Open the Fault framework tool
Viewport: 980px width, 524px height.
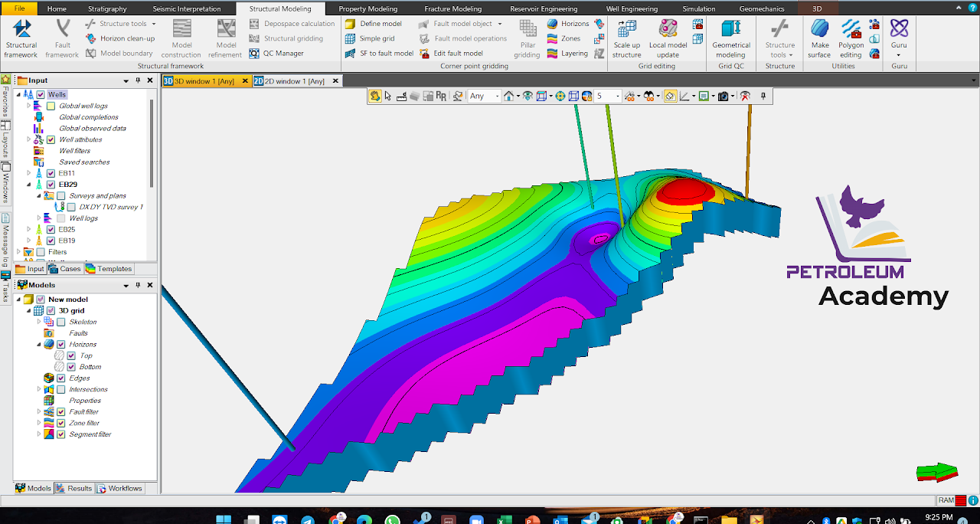(62, 38)
